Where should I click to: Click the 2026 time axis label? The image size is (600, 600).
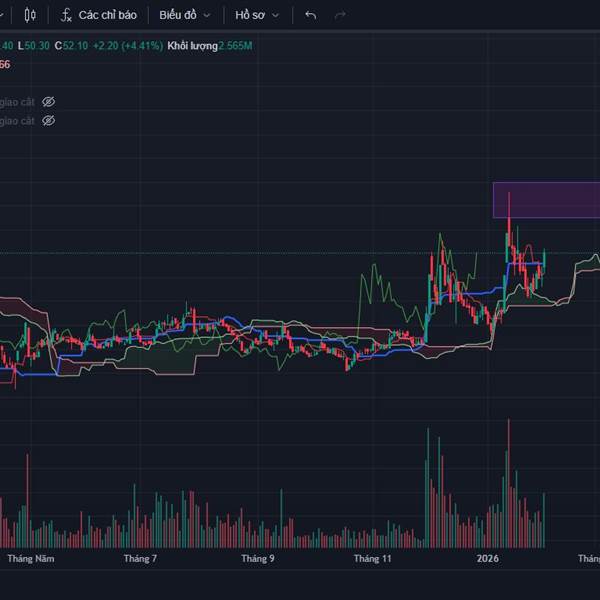point(488,559)
